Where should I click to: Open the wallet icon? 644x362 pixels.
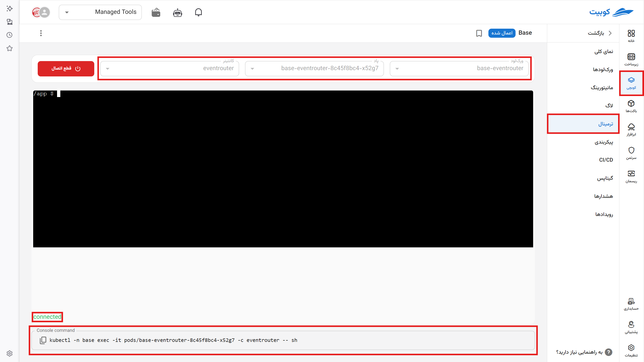point(156,12)
